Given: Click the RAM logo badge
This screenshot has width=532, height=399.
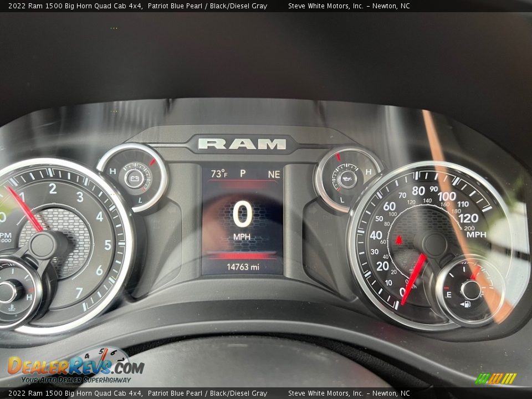Looking at the screenshot, I should (242, 144).
